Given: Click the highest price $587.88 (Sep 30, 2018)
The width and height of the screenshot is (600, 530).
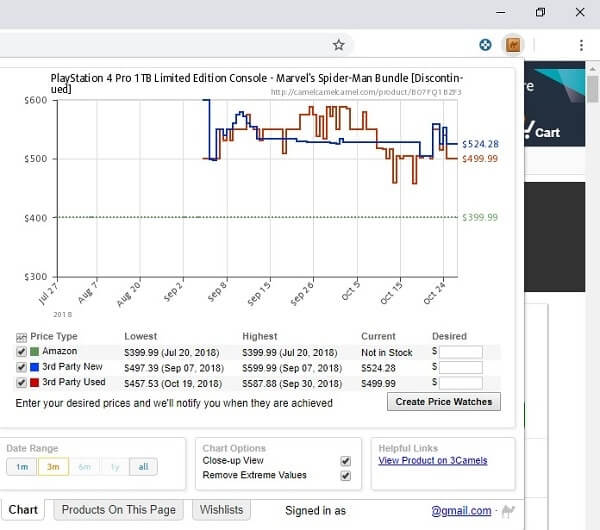Looking at the screenshot, I should [292, 383].
